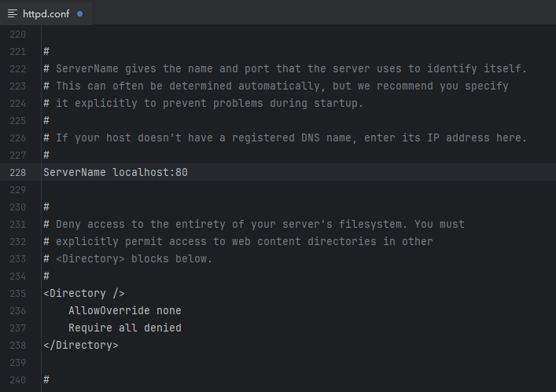
Task: Select the httpd.conf editor tab
Action: (46, 13)
